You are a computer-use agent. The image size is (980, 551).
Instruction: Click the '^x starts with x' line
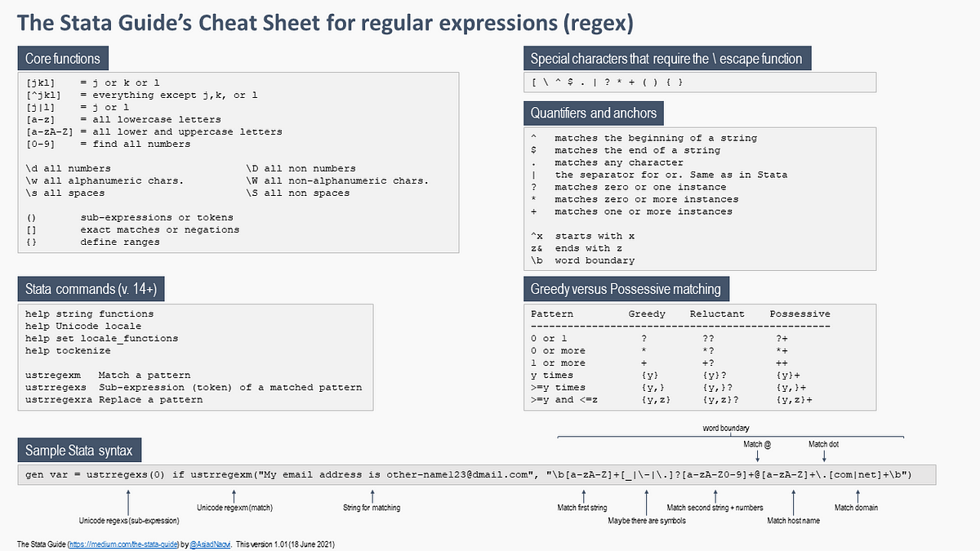[x=582, y=236]
